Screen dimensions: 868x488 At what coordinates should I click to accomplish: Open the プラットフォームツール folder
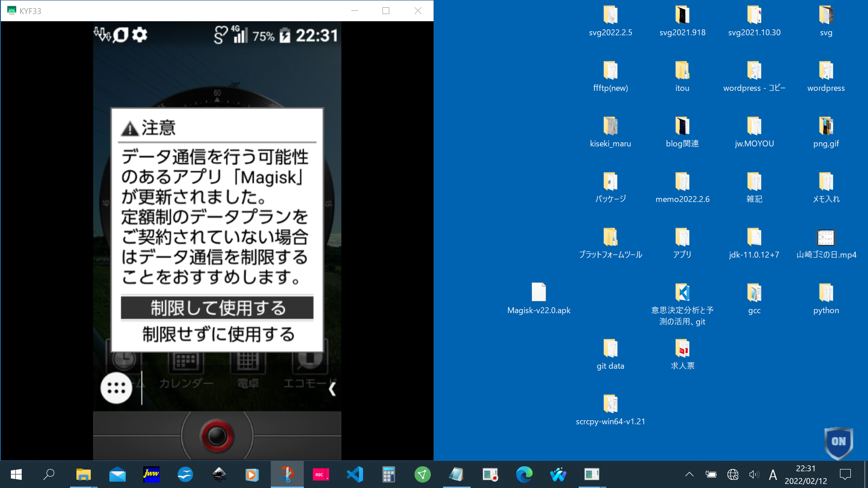610,237
